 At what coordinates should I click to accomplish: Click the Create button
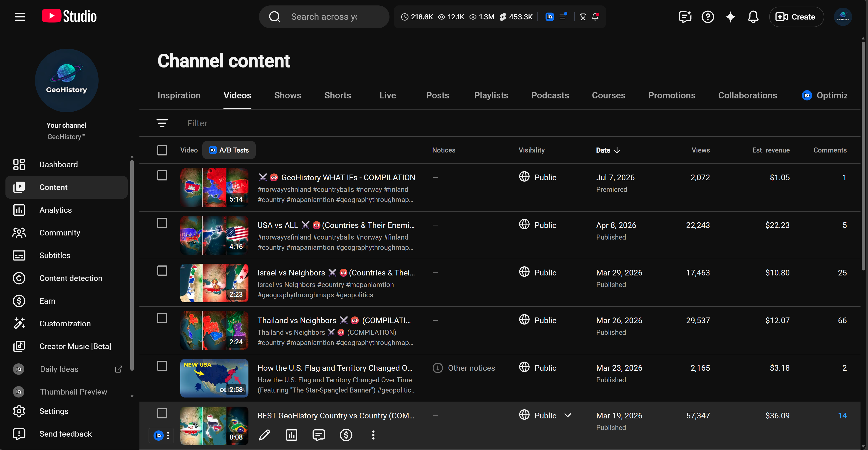(796, 17)
